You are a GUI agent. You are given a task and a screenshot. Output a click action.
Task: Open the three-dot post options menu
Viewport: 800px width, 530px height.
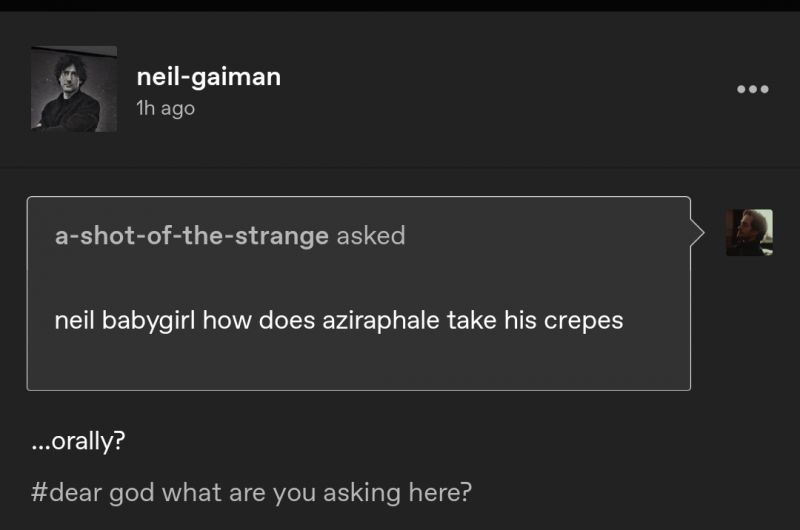tap(753, 89)
